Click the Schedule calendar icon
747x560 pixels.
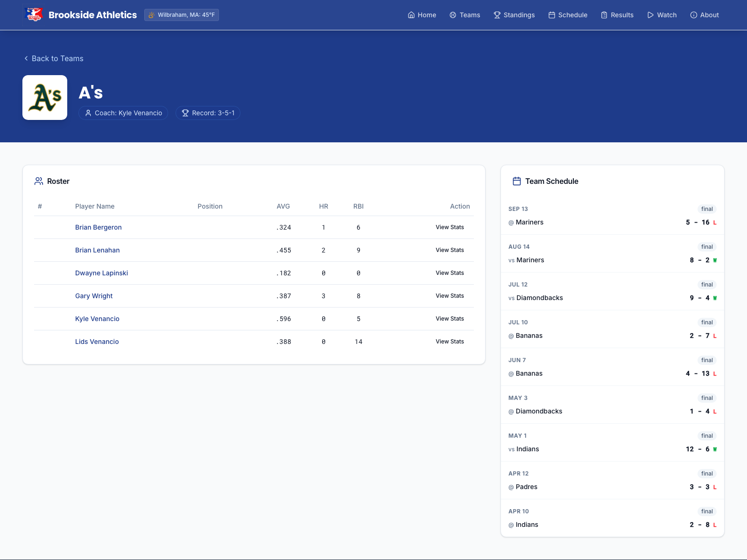coord(552,15)
